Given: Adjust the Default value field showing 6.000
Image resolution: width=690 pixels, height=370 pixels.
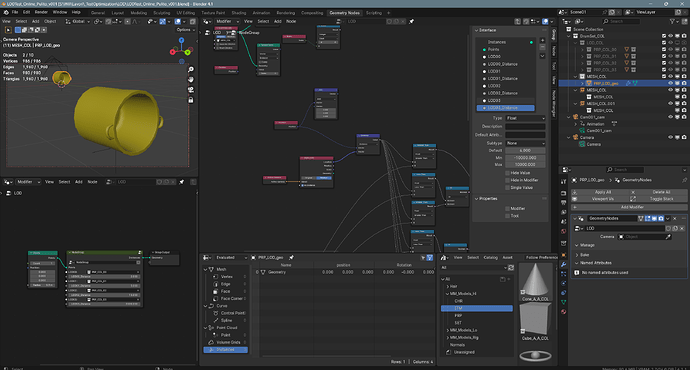Looking at the screenshot, I should tap(525, 150).
